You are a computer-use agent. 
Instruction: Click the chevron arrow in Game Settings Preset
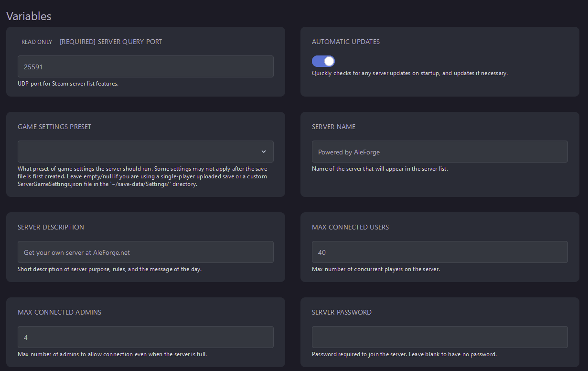tap(263, 152)
